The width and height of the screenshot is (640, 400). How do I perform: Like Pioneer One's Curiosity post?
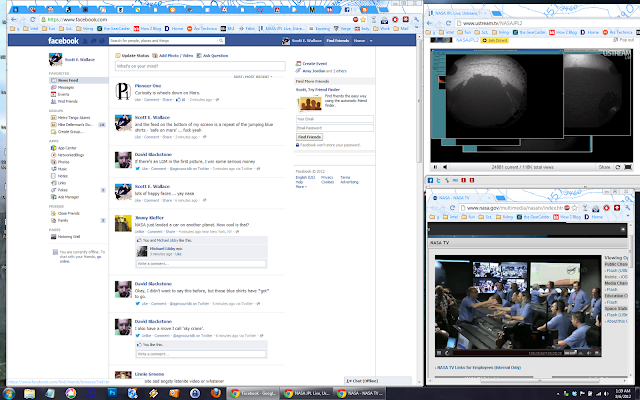pos(138,100)
